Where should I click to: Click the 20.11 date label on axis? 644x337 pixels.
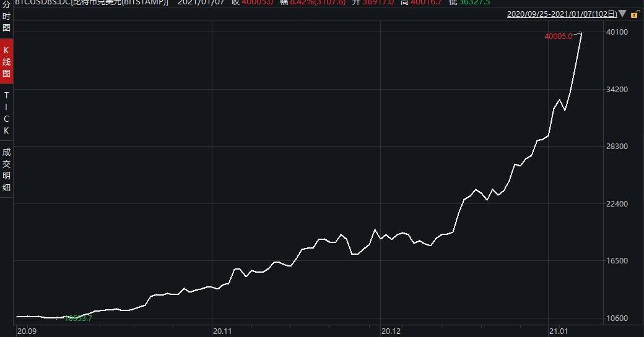(222, 331)
